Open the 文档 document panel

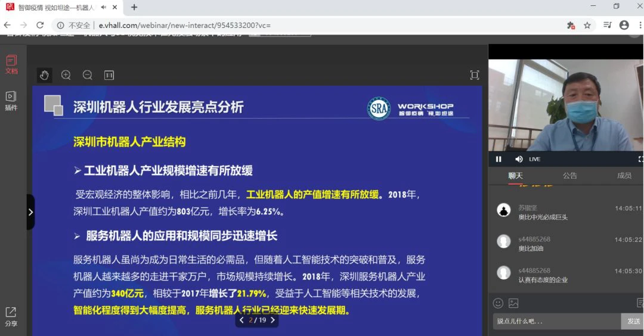(11, 64)
